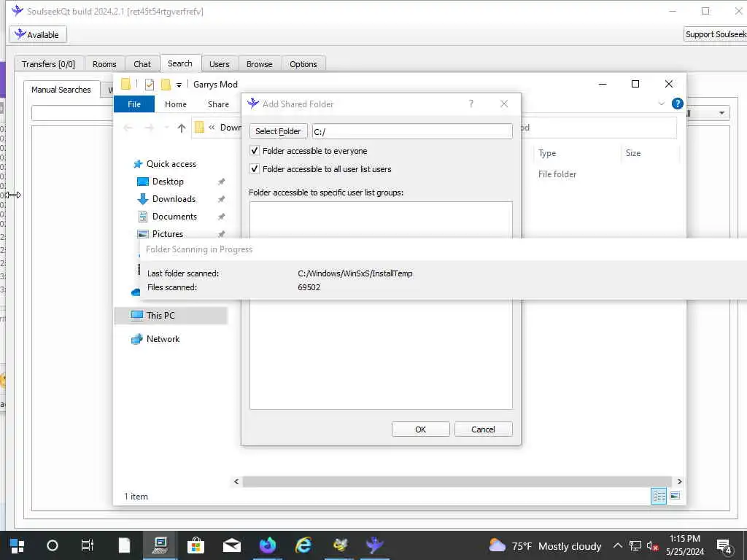Open Support Soulseek button
747x560 pixels.
tap(715, 34)
